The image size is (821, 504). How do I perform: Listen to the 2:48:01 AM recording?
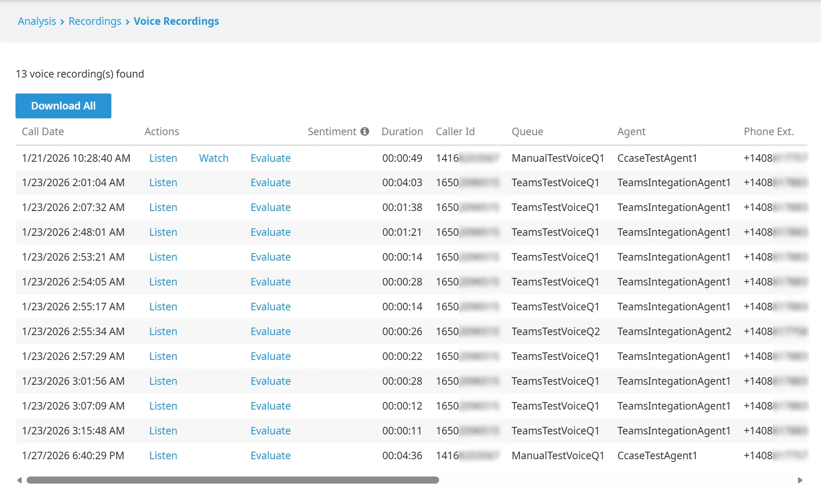point(163,232)
